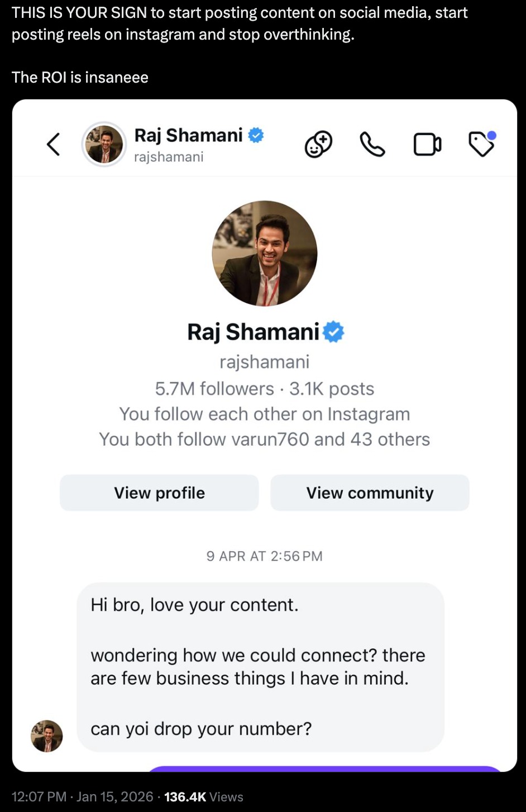
Task: Open the tag label icon with blue dot
Action: 481,144
